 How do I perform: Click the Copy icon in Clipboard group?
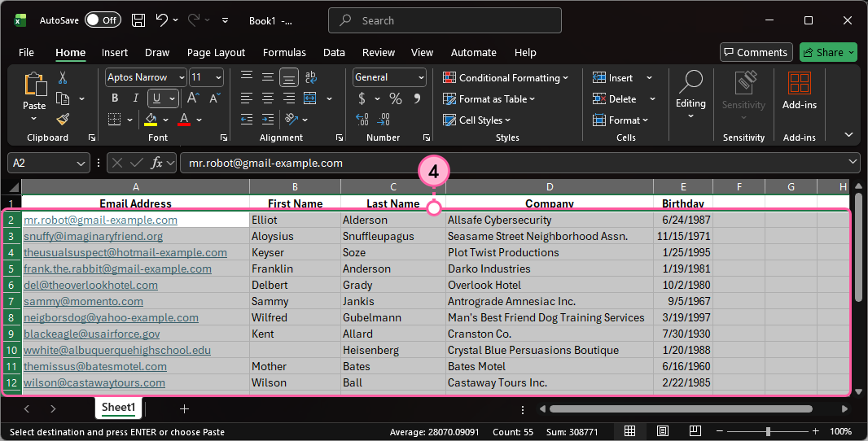(x=64, y=98)
